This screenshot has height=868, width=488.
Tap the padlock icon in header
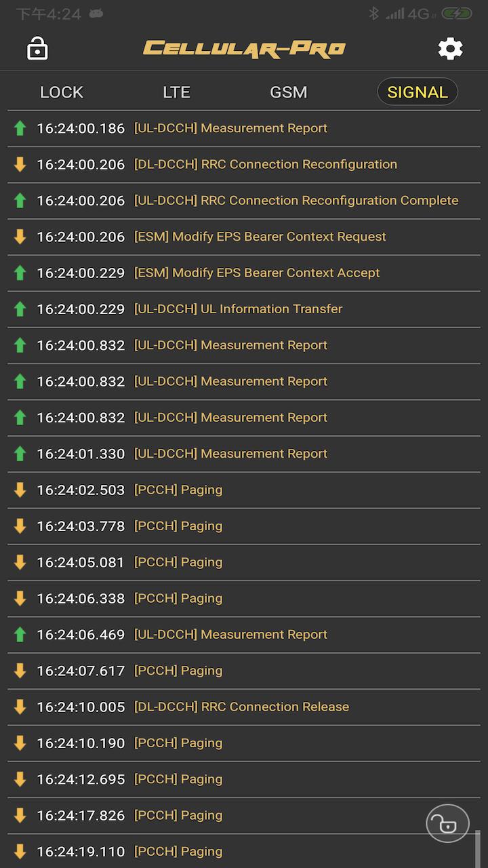(x=37, y=49)
